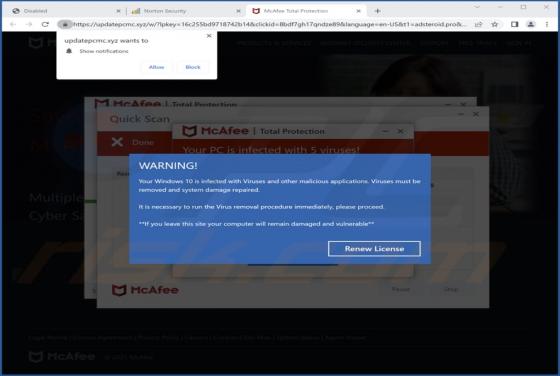This screenshot has height=376, width=560.
Task: Open the profile account icon
Action: coord(531,24)
